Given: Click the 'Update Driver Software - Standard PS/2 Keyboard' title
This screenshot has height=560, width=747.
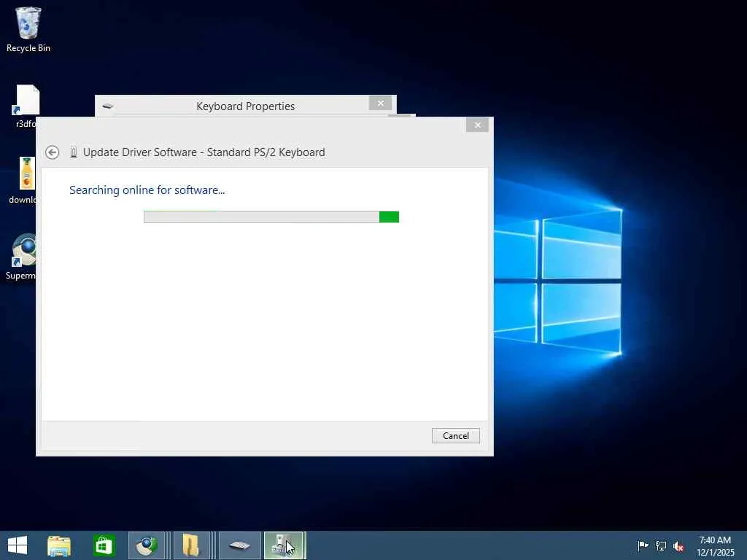Looking at the screenshot, I should point(204,152).
